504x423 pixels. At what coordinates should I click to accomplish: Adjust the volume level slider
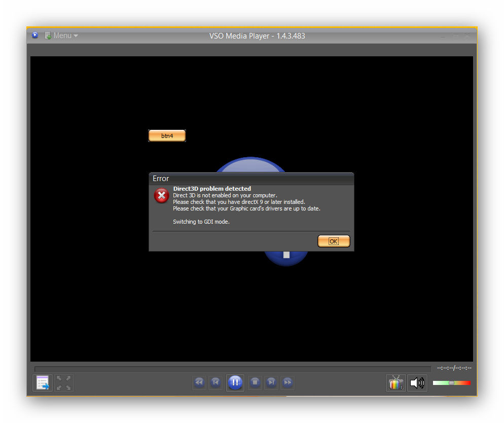pos(452,383)
